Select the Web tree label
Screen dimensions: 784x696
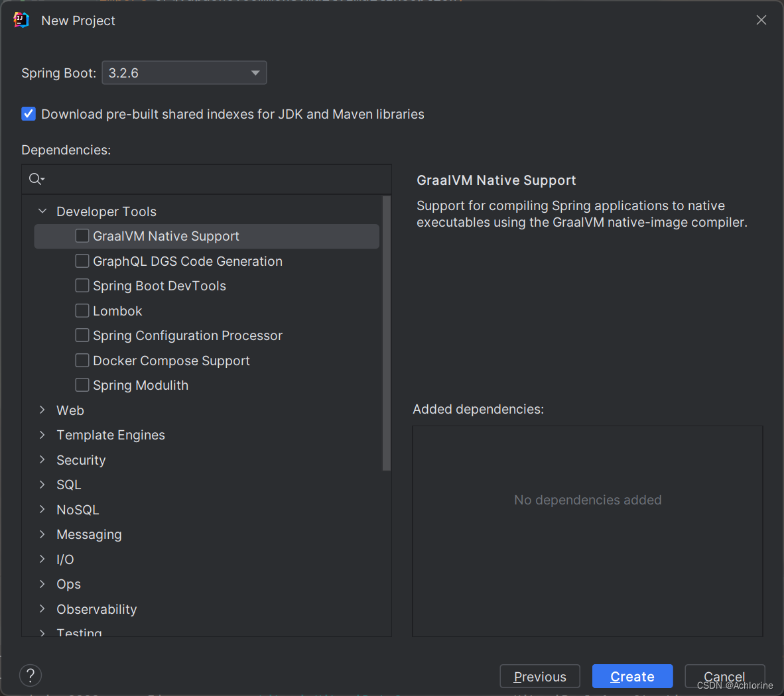coord(70,410)
